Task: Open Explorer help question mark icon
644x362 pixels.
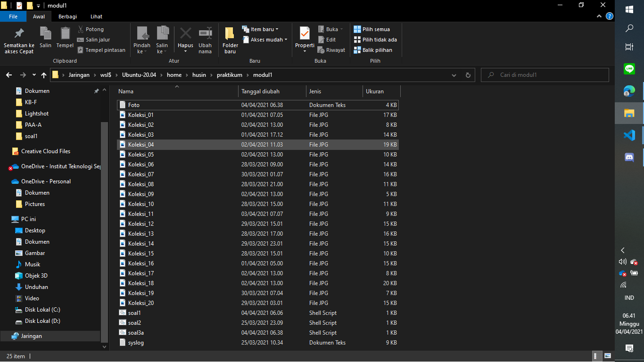Action: pyautogui.click(x=610, y=16)
